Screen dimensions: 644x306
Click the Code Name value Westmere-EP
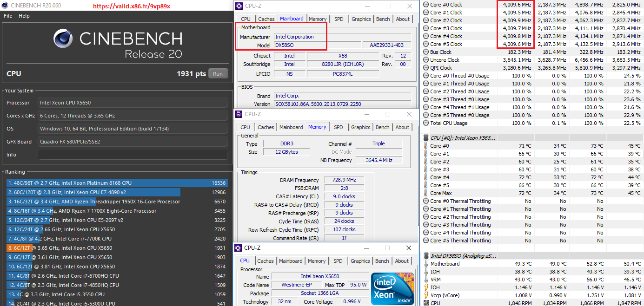point(297,285)
